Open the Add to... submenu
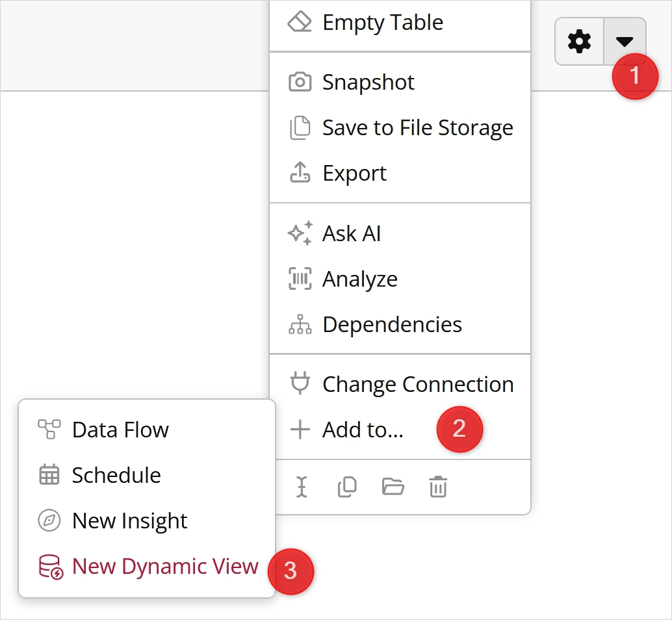The width and height of the screenshot is (672, 620). [400, 430]
